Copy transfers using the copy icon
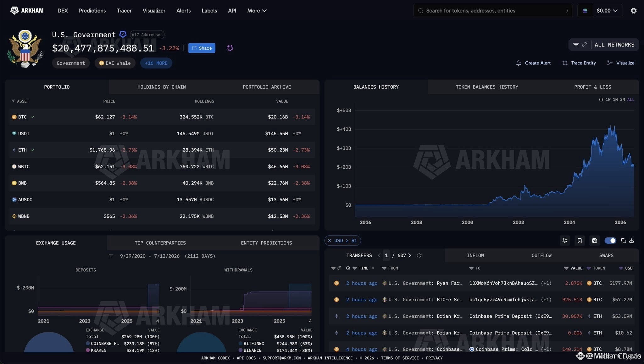This screenshot has width=644, height=364. pos(624,241)
